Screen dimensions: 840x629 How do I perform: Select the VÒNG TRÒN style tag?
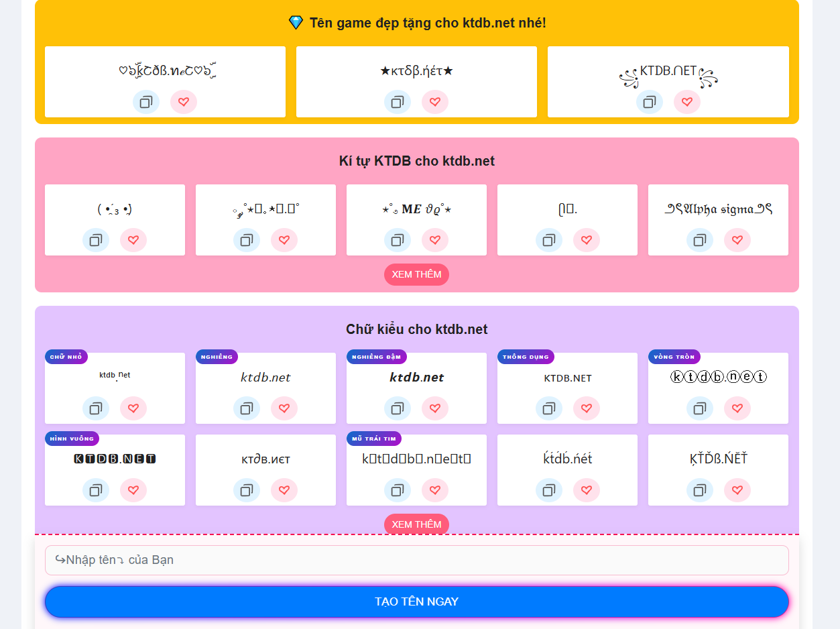tap(674, 357)
